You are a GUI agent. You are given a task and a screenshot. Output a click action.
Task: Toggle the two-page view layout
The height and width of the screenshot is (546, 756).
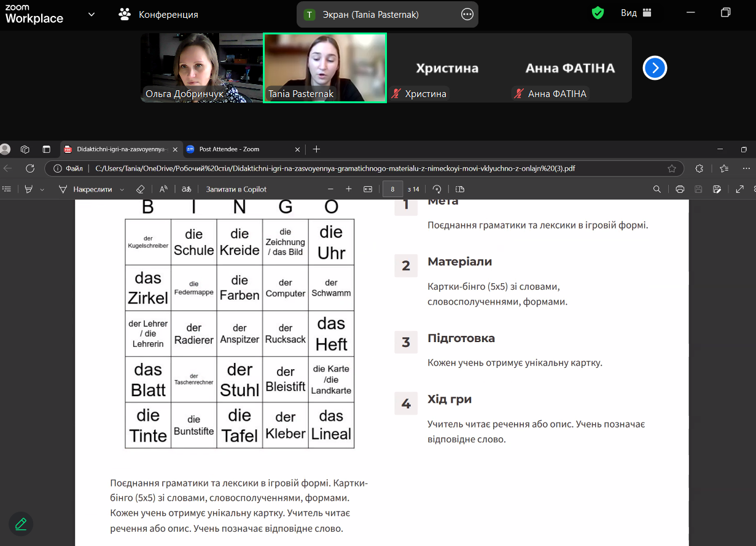[461, 189]
